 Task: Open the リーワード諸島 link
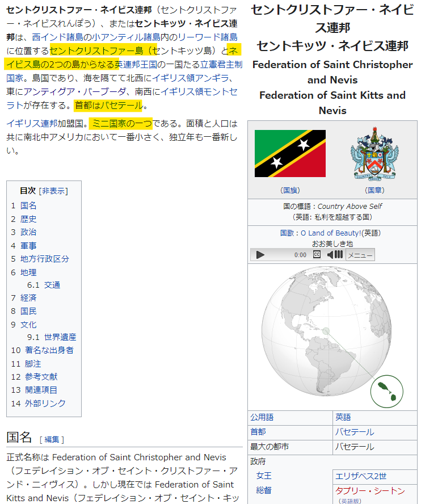[208, 37]
